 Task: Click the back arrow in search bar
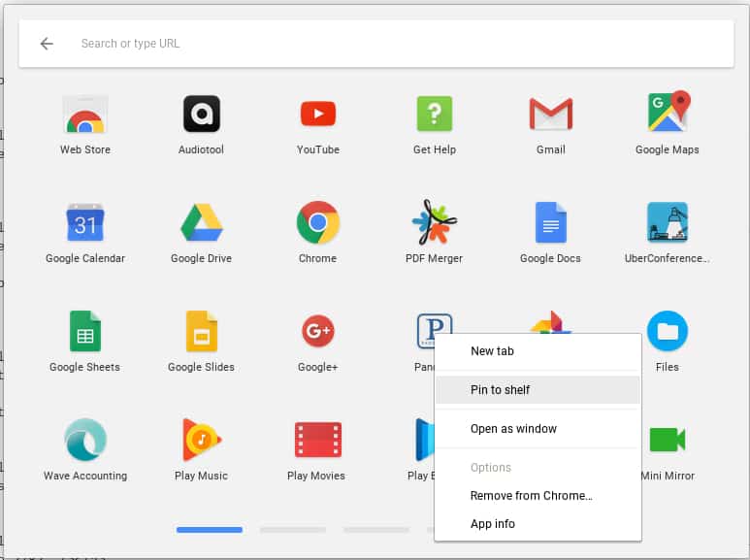(47, 44)
